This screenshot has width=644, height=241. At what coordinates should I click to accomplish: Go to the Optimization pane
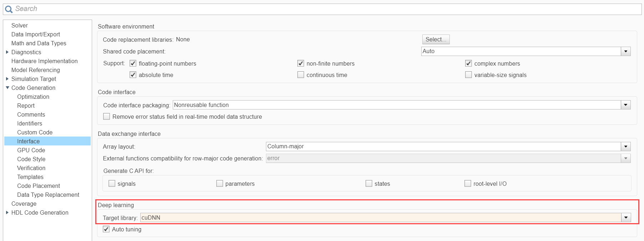(33, 97)
